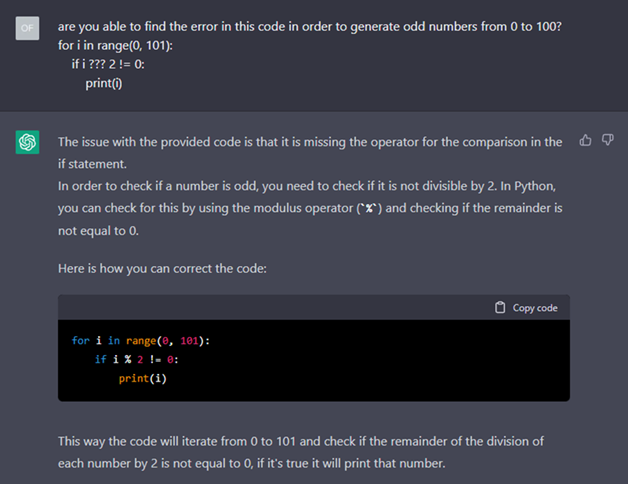Click the thumbs up feedback icon
The width and height of the screenshot is (628, 484).
(x=585, y=140)
